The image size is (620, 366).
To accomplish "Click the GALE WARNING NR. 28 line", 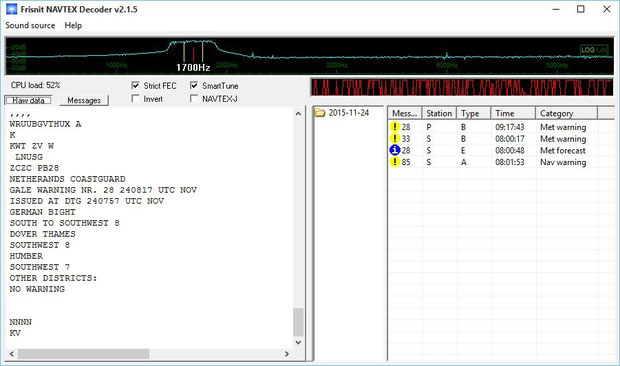I will (103, 190).
